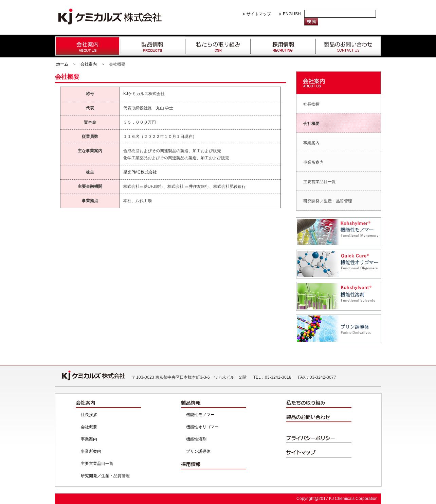Viewport: 436px width, 504px height.
Task: Open sidebar 研究開発／生産・品質管理 page
Action: [339, 201]
